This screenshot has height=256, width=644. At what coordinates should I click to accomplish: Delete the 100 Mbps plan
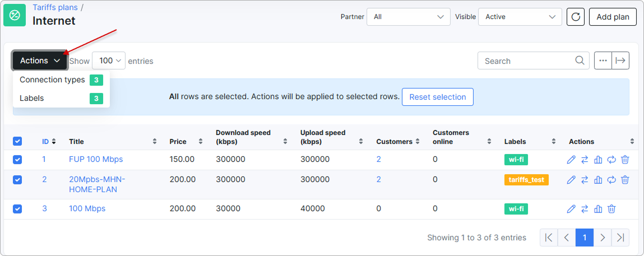[x=611, y=210]
